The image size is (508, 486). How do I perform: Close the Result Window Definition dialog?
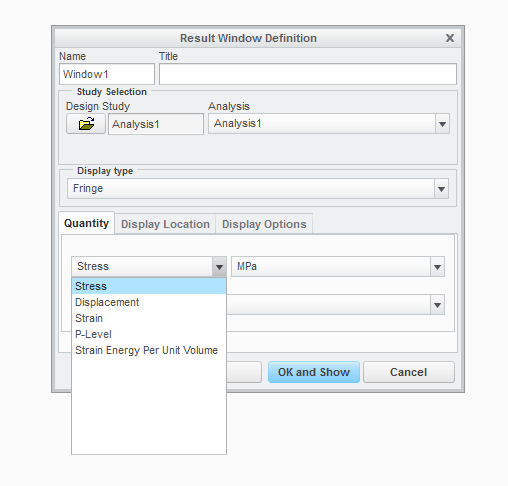click(450, 38)
